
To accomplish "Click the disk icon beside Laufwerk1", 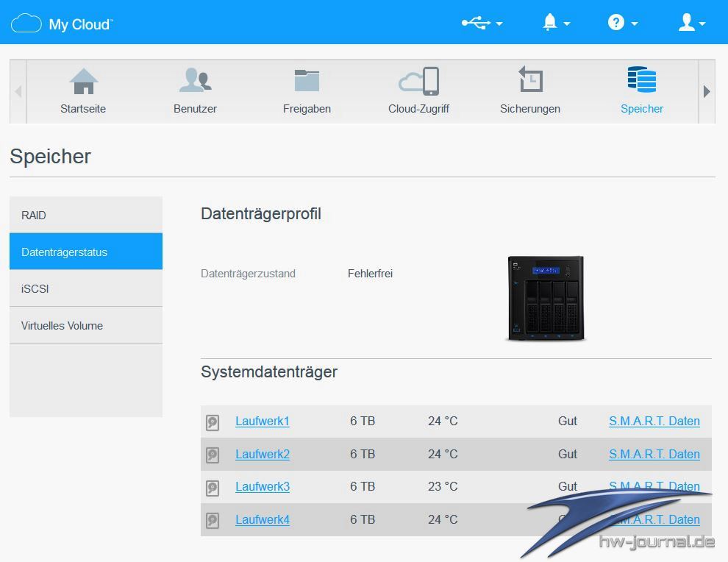I will [213, 422].
